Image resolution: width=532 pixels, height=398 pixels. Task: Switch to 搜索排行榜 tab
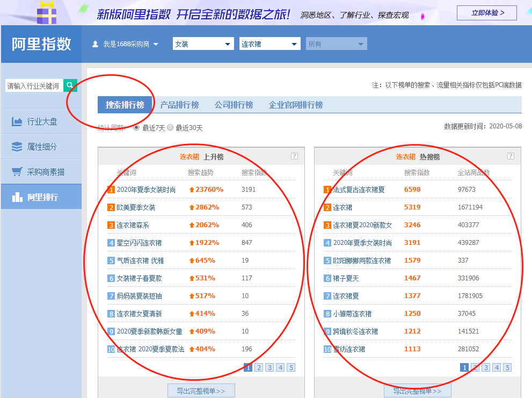coord(125,105)
